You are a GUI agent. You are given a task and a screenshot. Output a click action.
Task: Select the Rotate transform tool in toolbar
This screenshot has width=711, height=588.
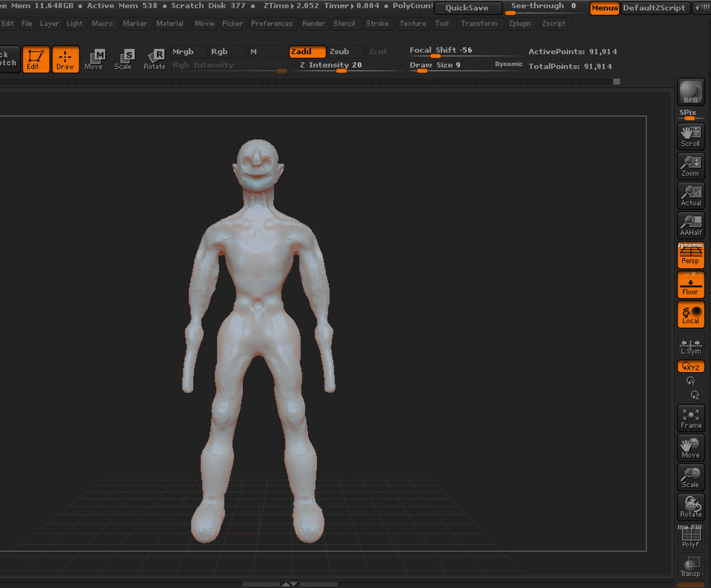(x=155, y=59)
